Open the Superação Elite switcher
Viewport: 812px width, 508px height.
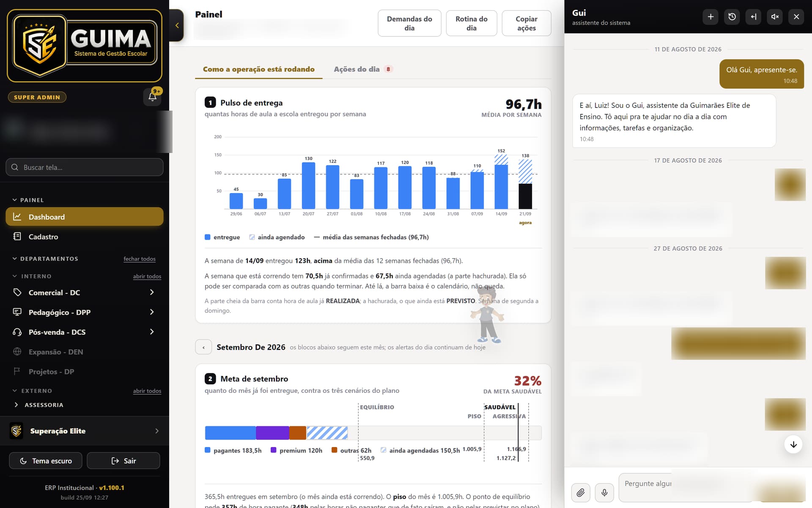85,431
